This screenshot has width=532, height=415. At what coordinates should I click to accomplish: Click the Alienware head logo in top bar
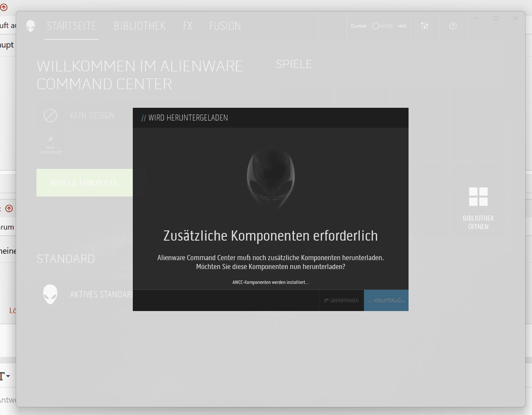tap(31, 26)
